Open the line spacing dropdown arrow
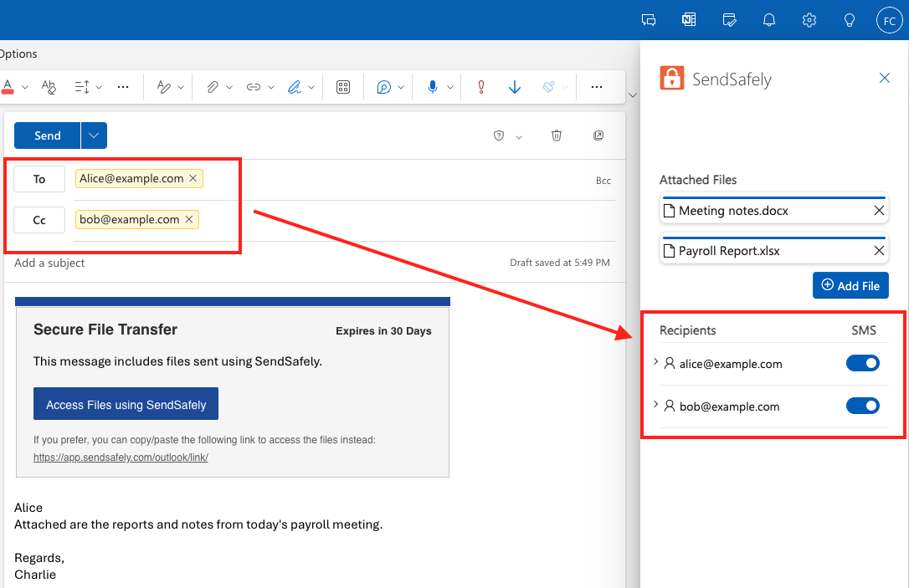The image size is (909, 588). point(99,88)
